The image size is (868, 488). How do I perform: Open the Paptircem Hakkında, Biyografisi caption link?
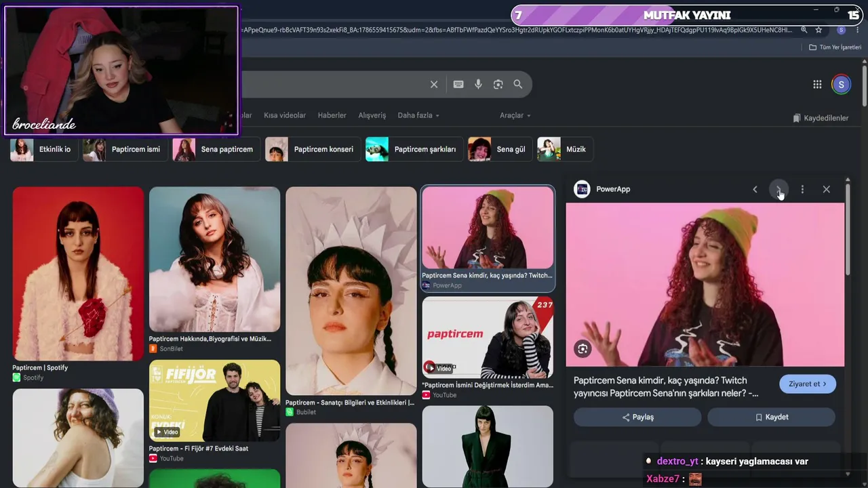click(x=210, y=339)
